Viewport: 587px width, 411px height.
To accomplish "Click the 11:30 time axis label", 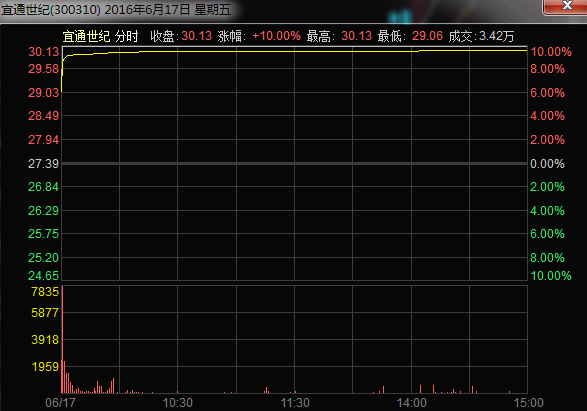I will pyautogui.click(x=295, y=403).
